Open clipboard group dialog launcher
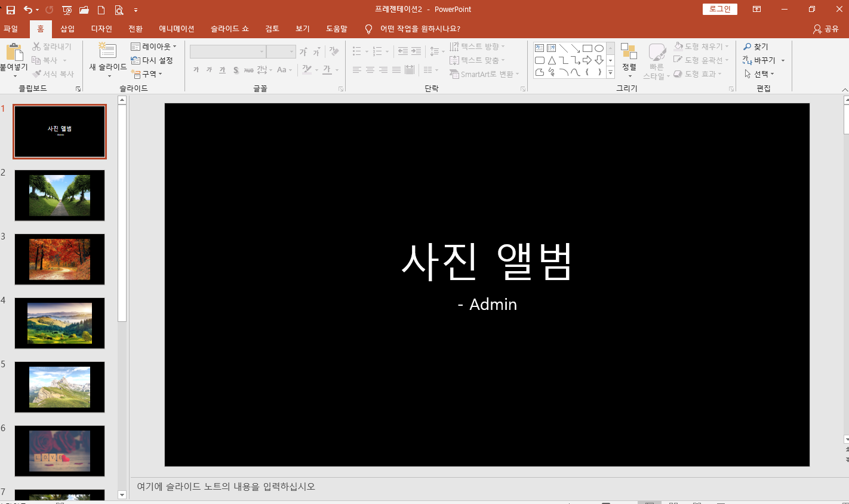This screenshot has height=504, width=849. pyautogui.click(x=78, y=89)
